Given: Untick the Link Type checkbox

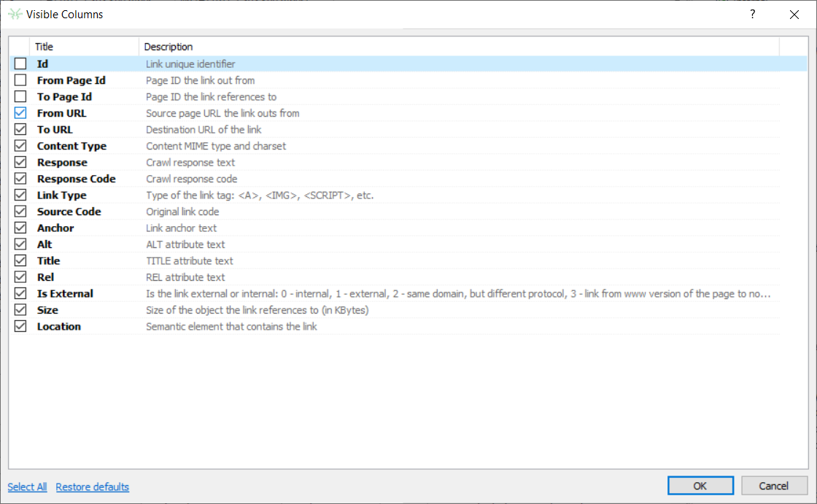Looking at the screenshot, I should [20, 195].
